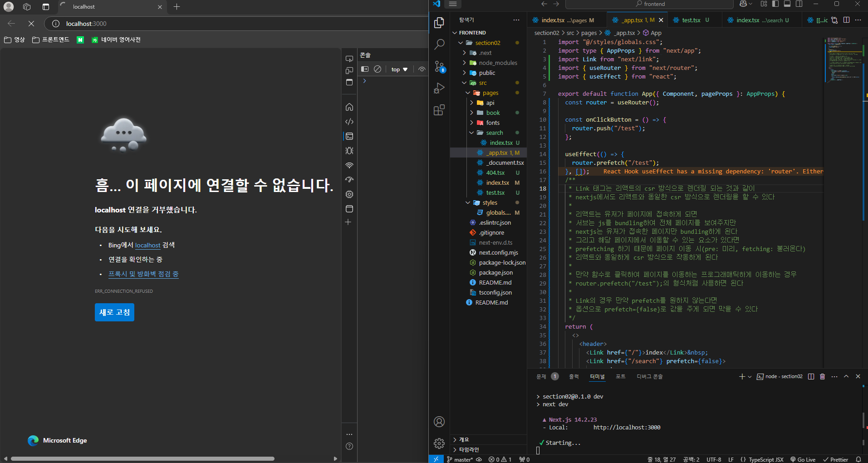Open the DevTools Sources bug tool
The image size is (868, 463).
point(349,151)
